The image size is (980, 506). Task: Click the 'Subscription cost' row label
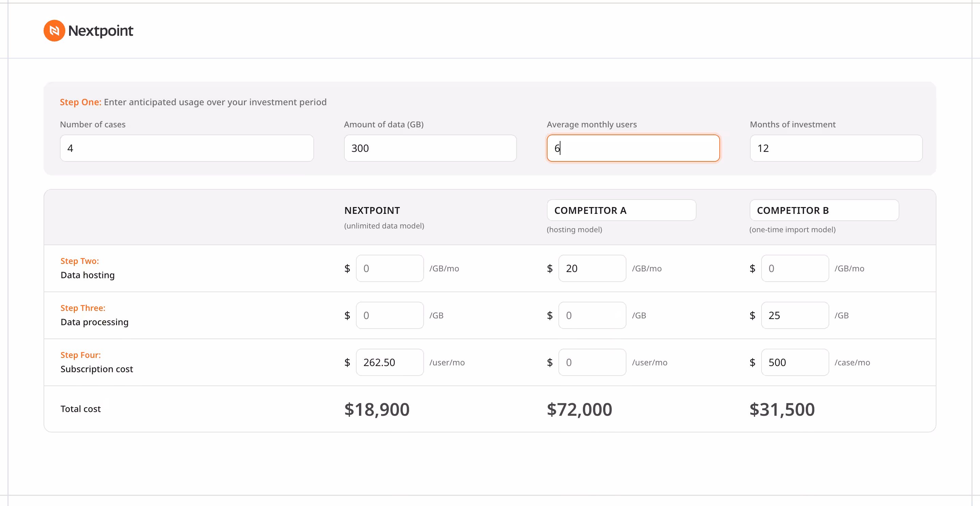click(97, 369)
